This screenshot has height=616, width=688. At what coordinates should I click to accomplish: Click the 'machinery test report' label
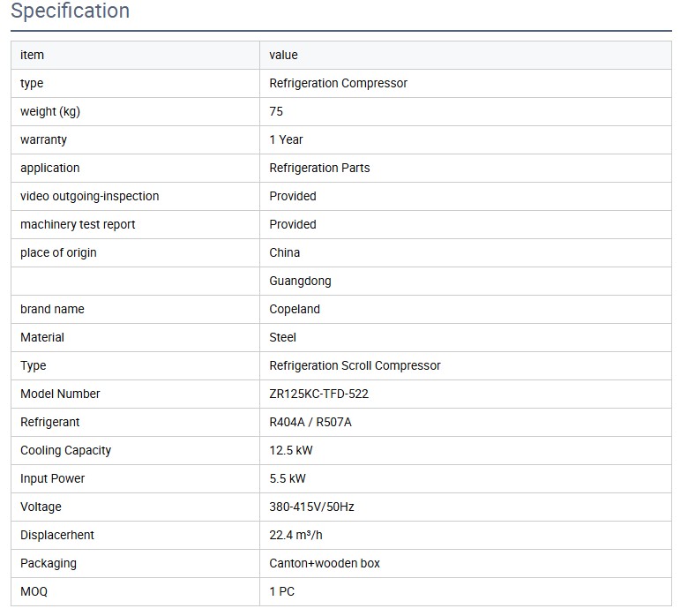[x=78, y=224]
